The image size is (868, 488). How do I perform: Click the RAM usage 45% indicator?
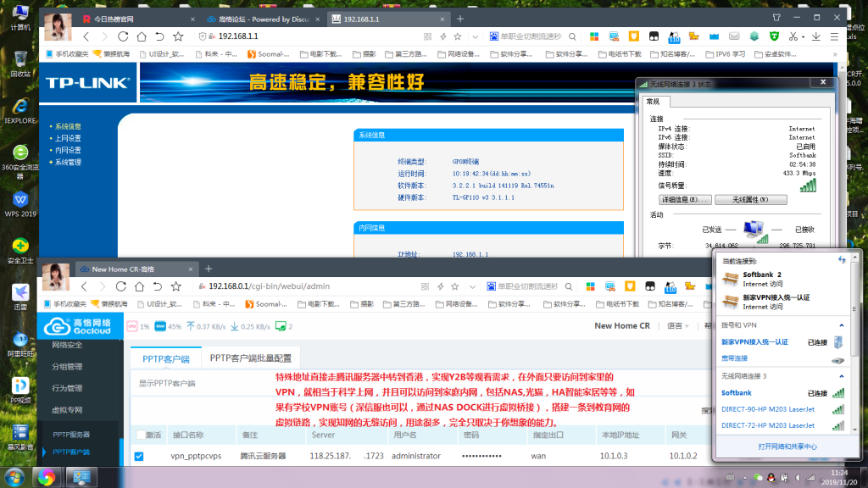click(x=169, y=326)
